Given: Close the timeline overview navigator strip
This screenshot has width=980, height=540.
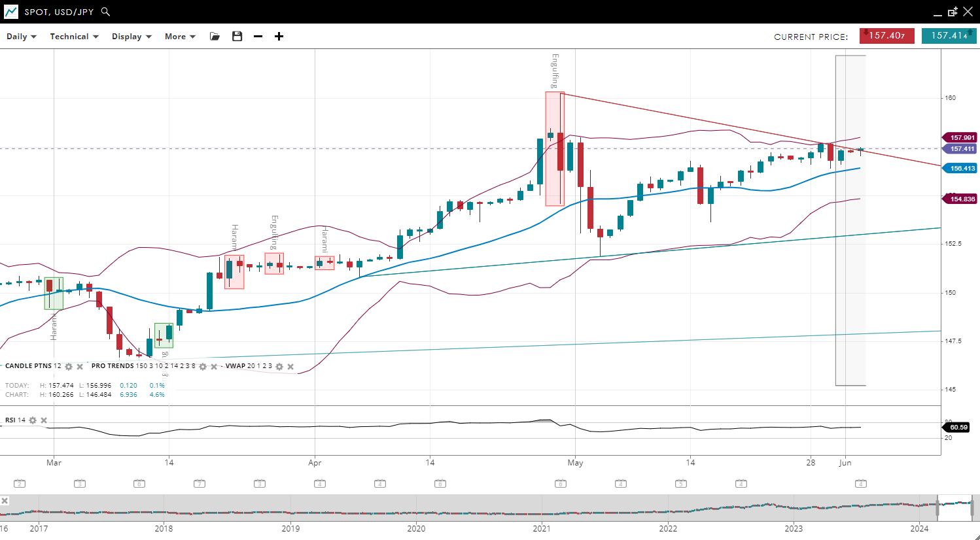Looking at the screenshot, I should pos(5,501).
